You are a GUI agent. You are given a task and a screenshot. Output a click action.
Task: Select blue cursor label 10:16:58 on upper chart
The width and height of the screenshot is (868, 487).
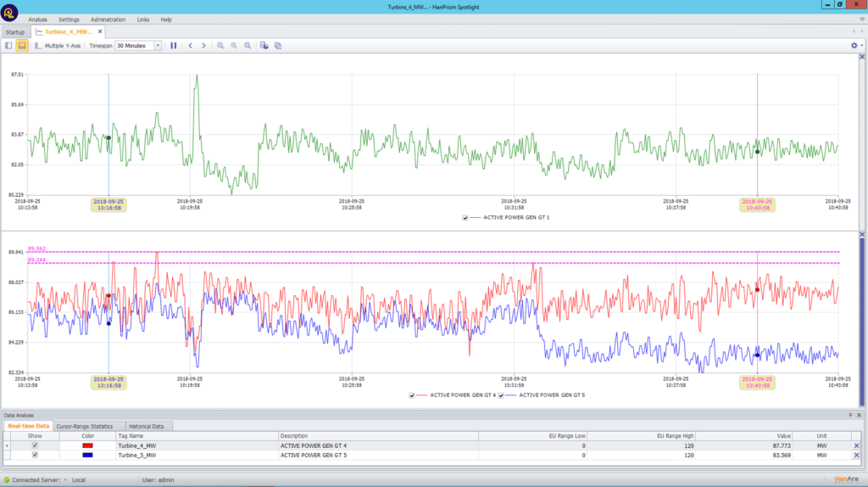click(x=108, y=205)
